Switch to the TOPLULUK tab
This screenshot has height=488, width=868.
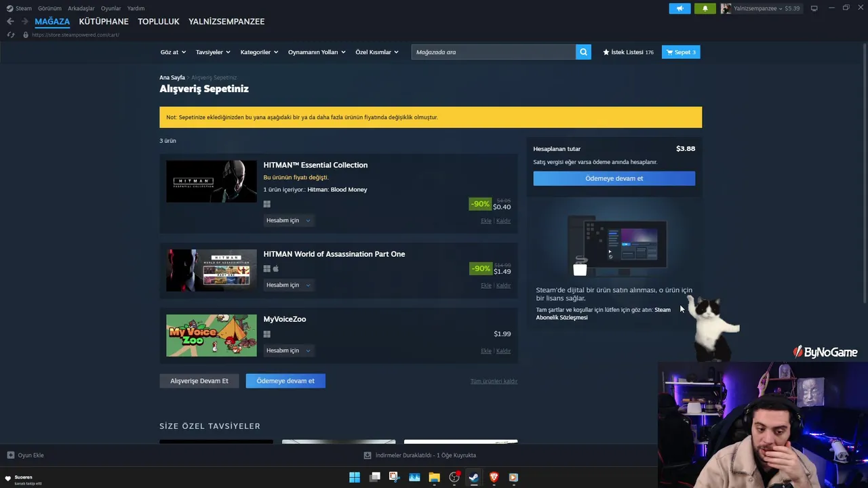pyautogui.click(x=159, y=22)
